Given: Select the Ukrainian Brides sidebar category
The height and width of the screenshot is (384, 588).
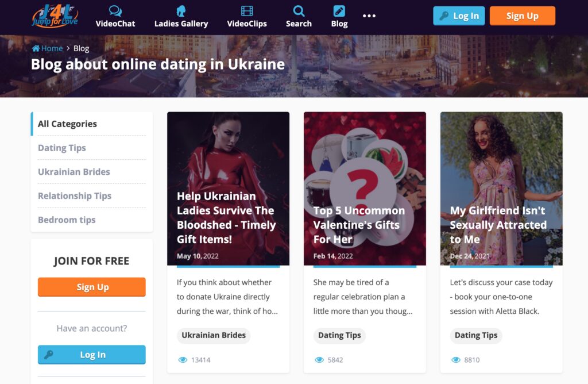Looking at the screenshot, I should tap(74, 172).
